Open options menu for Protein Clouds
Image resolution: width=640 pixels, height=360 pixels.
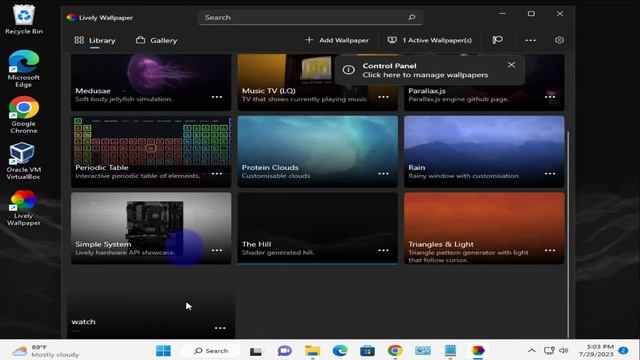(x=383, y=174)
